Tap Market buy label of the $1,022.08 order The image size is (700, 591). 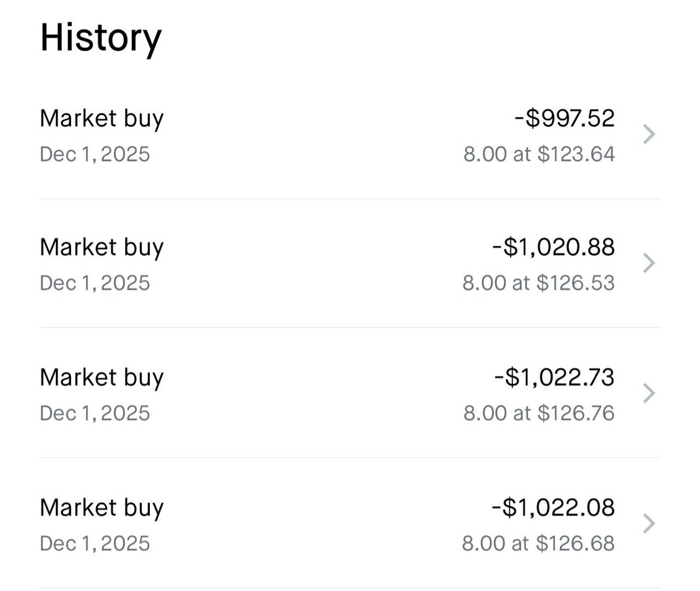(x=101, y=507)
